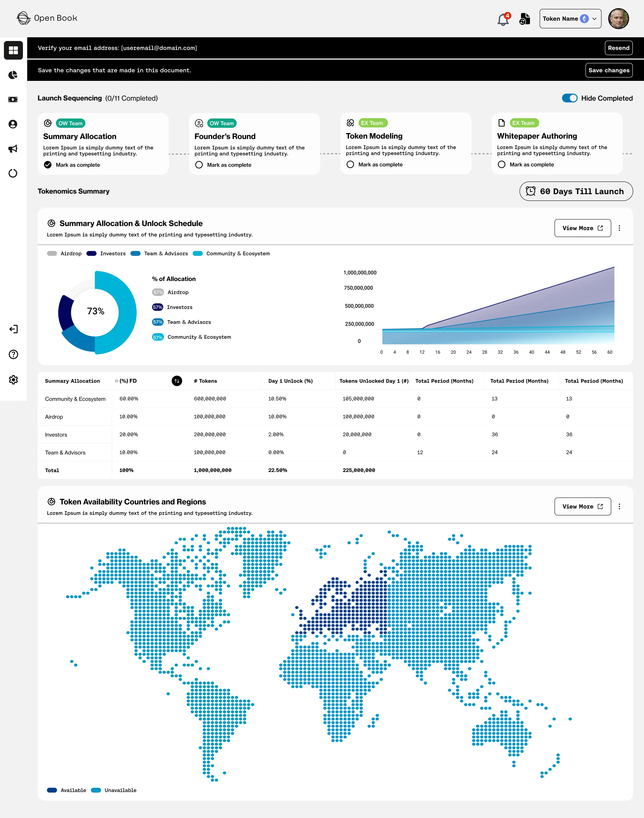Click the (%) FD column drag handle
The width and height of the screenshot is (644, 818).
[116, 381]
